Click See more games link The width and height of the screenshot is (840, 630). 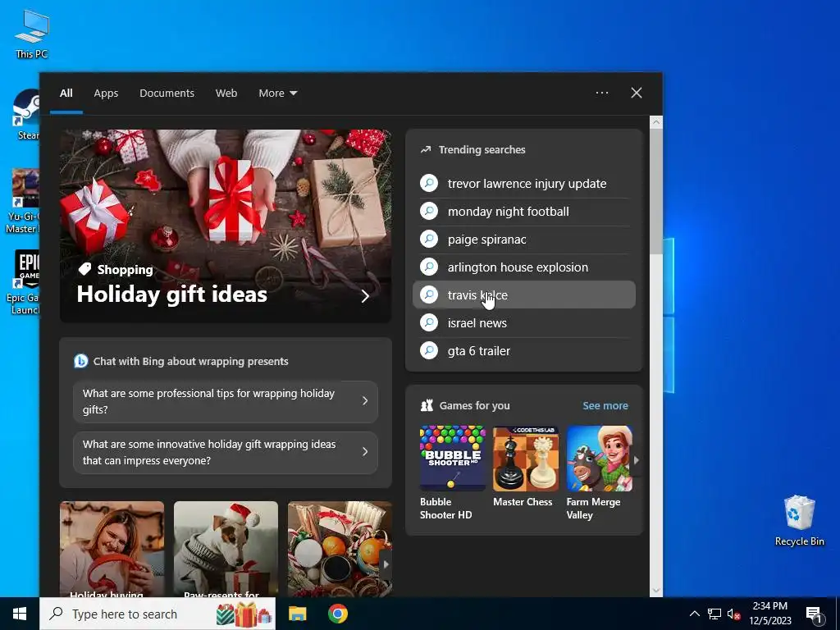coord(605,405)
